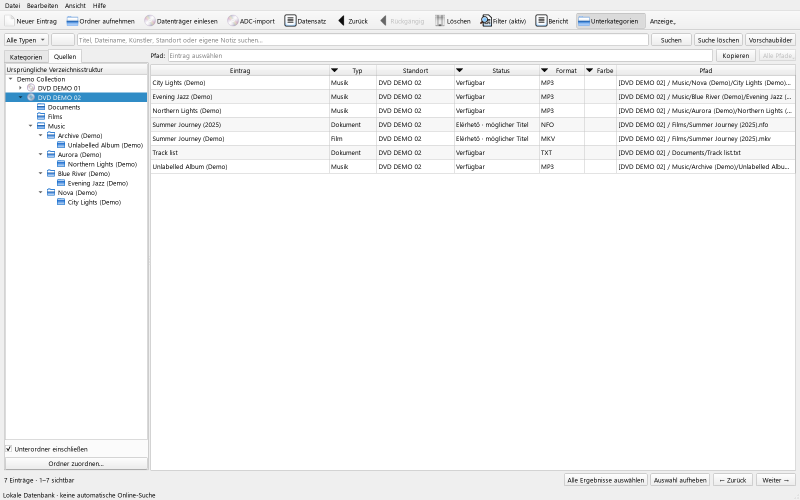800x500 pixels.
Task: Click the Suchen button
Action: point(671,40)
